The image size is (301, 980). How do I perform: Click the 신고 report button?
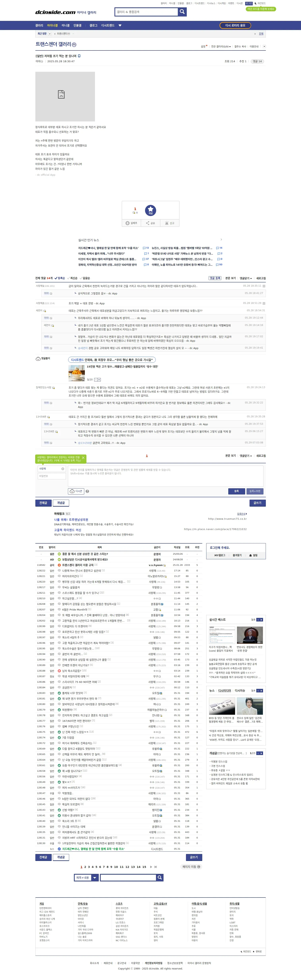pos(170,223)
